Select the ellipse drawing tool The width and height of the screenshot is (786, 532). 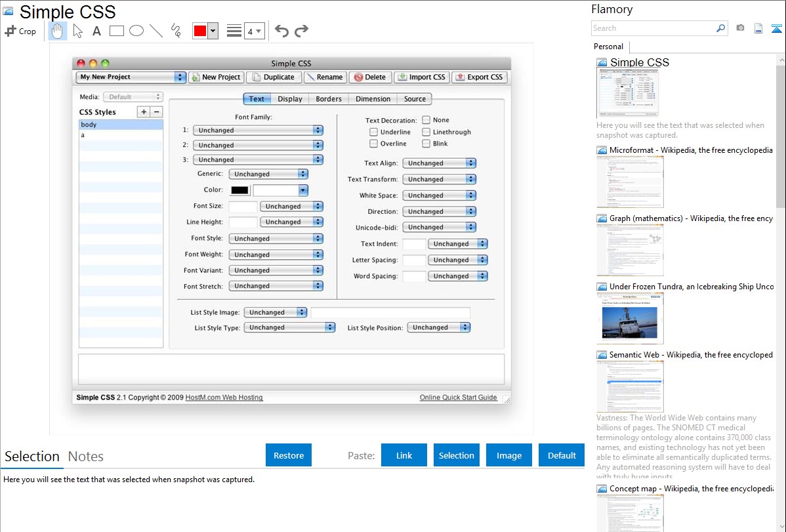coord(136,31)
